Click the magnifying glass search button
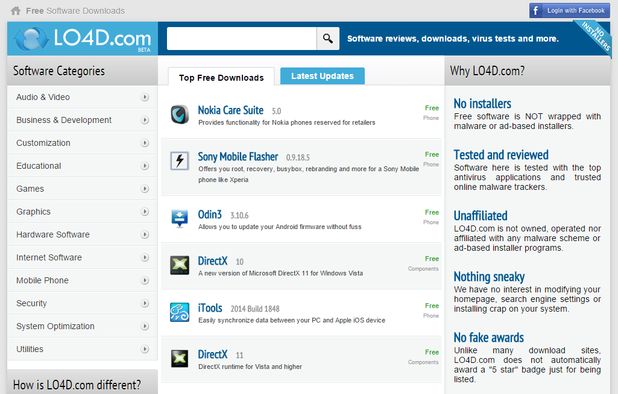Screen dimensions: 618x394 point(328,39)
